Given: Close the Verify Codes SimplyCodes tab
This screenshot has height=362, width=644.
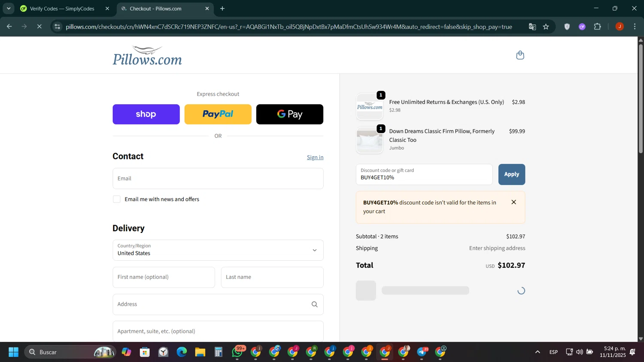Looking at the screenshot, I should pos(107,9).
